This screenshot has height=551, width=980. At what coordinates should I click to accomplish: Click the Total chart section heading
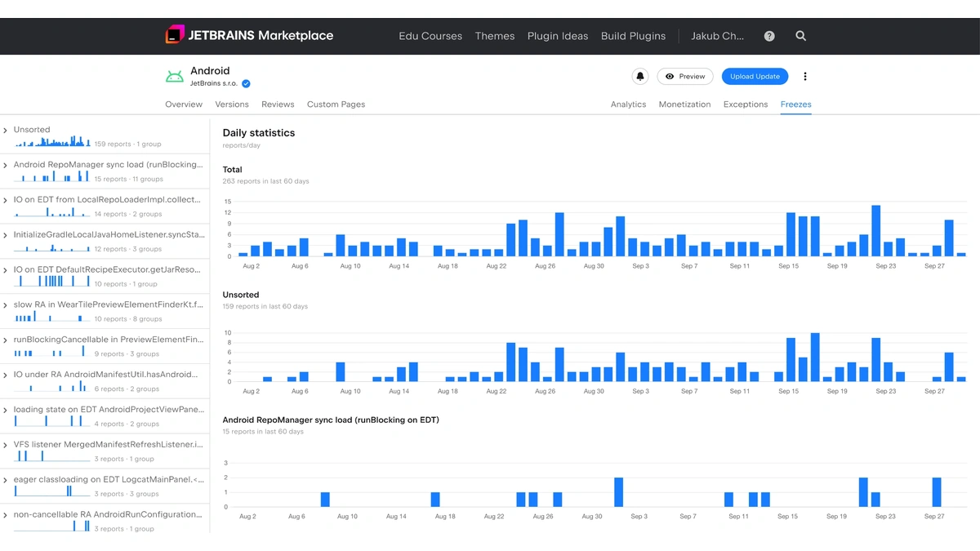click(233, 170)
